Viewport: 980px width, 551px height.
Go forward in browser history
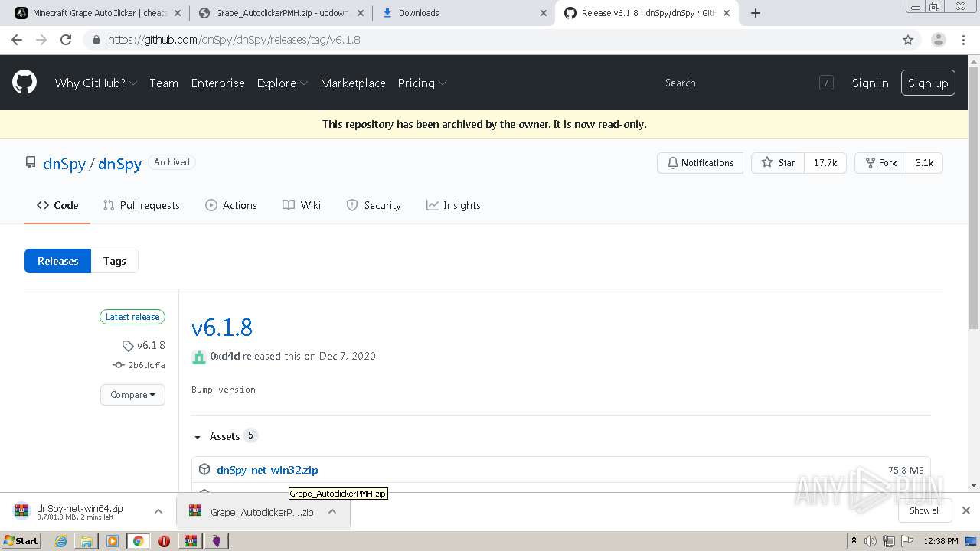click(41, 40)
